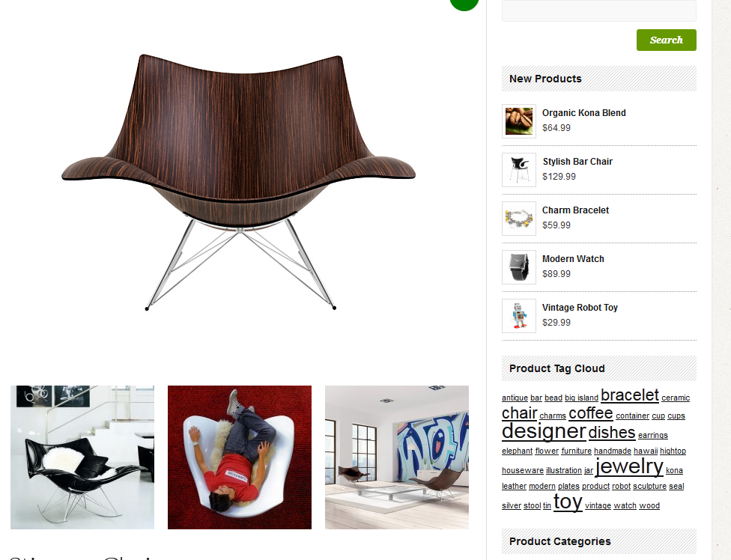Select the 'bracelet' tag link

[x=630, y=395]
